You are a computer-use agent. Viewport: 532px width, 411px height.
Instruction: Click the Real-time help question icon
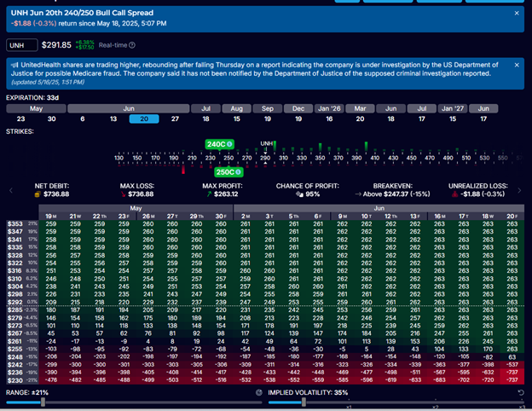[x=132, y=45]
